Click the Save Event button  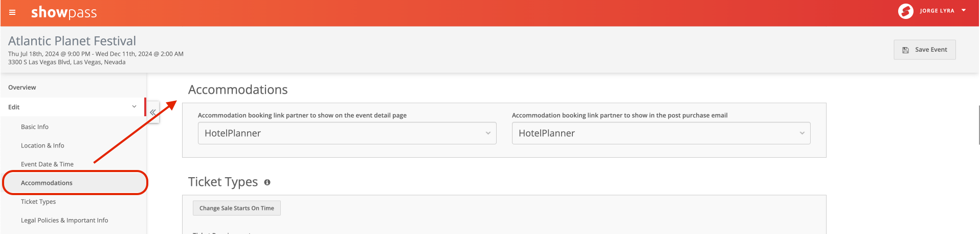click(x=924, y=50)
